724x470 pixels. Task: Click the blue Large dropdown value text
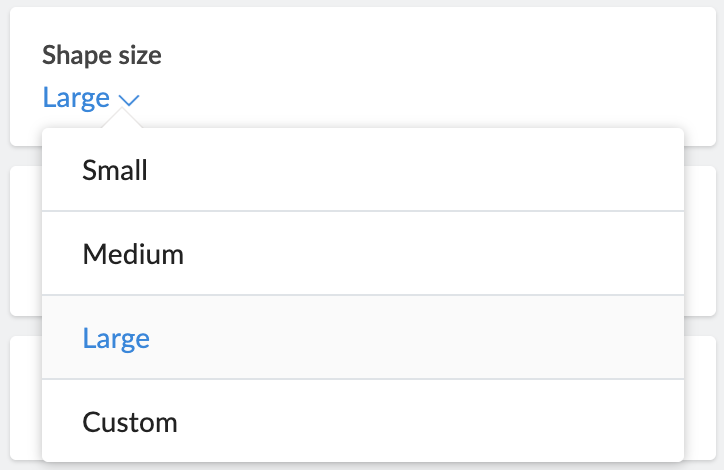tap(76, 98)
